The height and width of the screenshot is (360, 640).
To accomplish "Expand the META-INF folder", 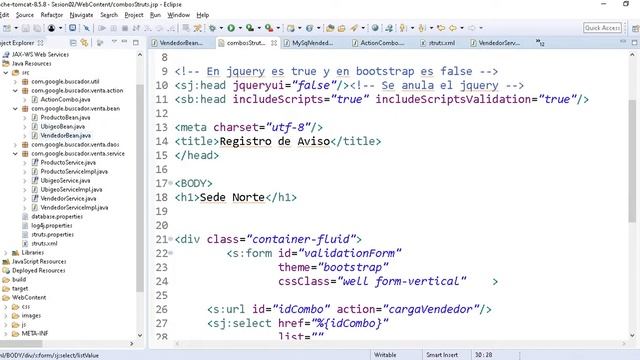I will [6, 333].
